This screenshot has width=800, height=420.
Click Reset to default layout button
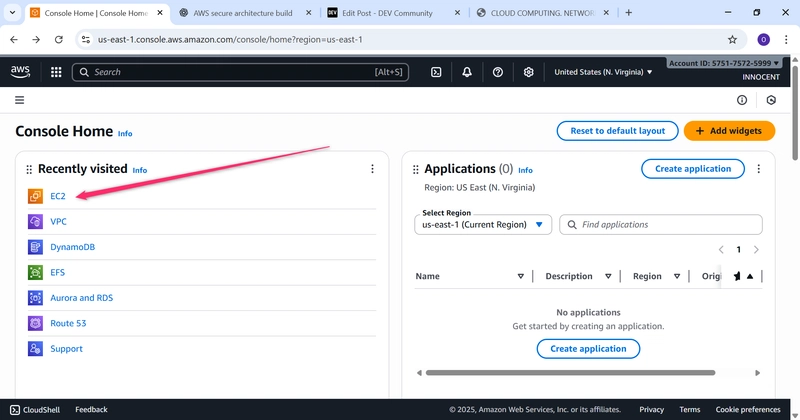pos(617,131)
